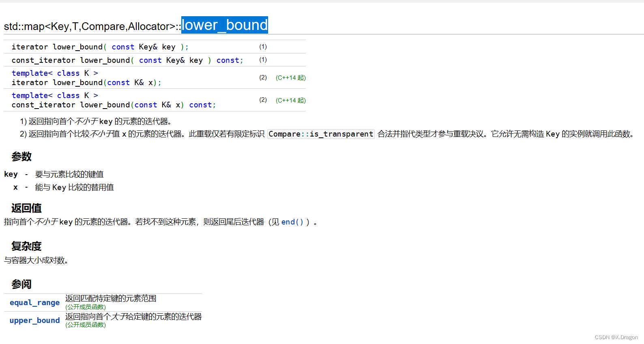644x344 pixels.
Task: Click the 'iterator lower_bound(const K& x);' template declaration
Action: click(86, 83)
